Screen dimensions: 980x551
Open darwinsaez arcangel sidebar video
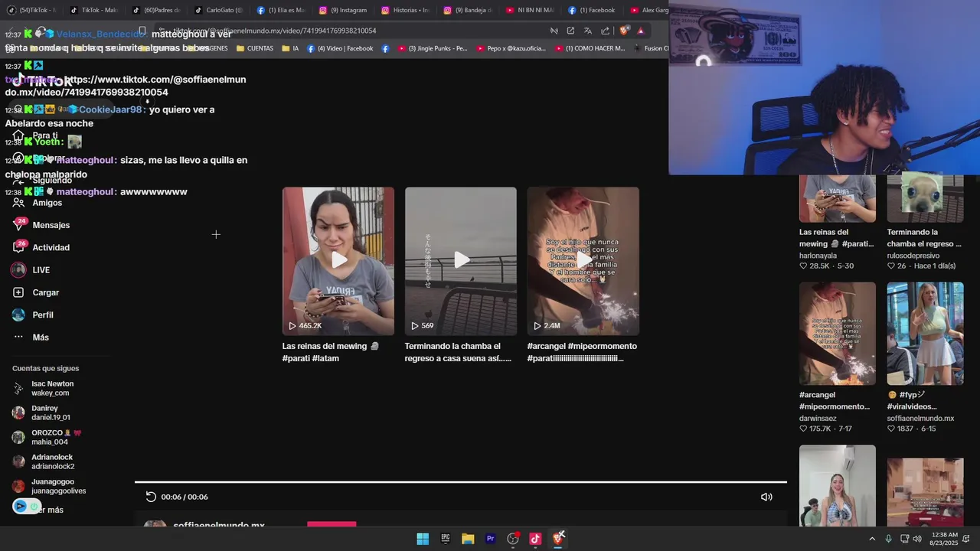[838, 333]
